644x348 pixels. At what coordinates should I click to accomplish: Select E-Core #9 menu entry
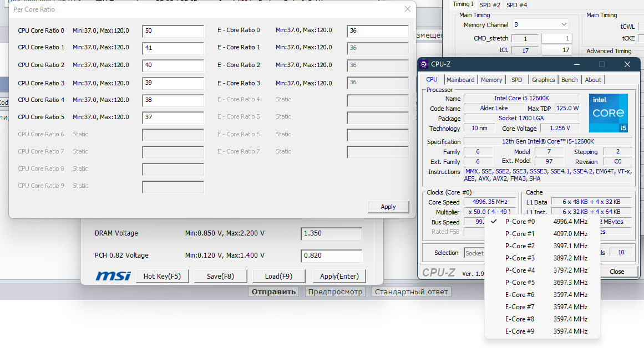tap(542, 331)
